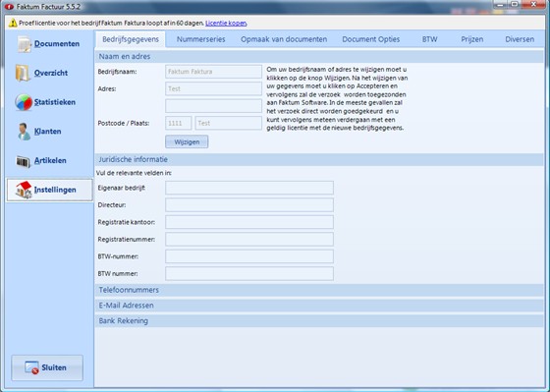Viewport: 550px width, 392px height.
Task: Go to Klanten in the sidebar
Action: coord(48,132)
